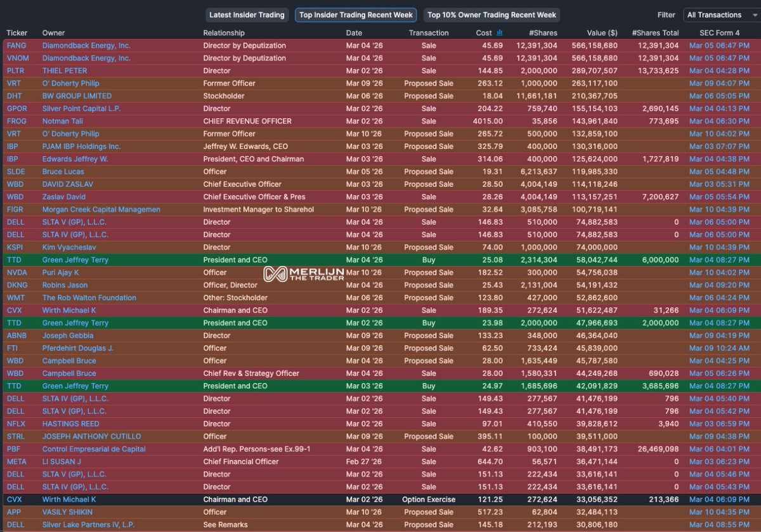Select Top Insider Trading Recent Week tab

click(356, 15)
